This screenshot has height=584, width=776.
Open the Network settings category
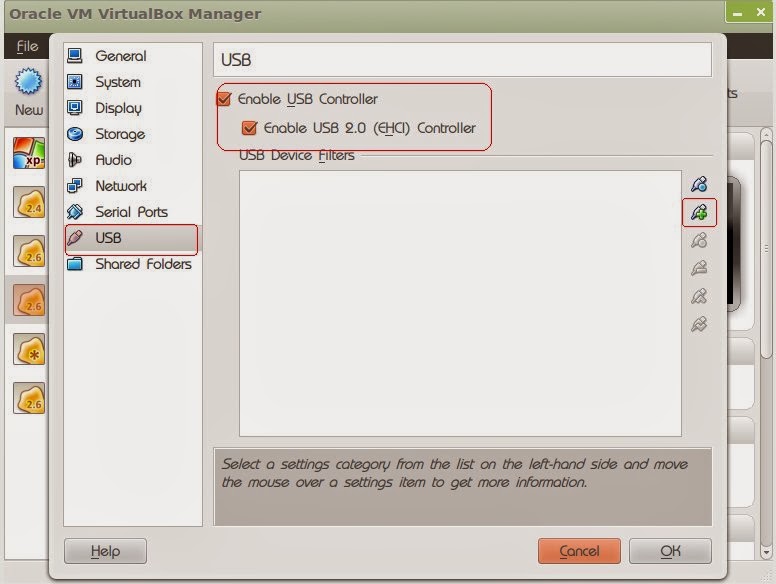pyautogui.click(x=133, y=186)
